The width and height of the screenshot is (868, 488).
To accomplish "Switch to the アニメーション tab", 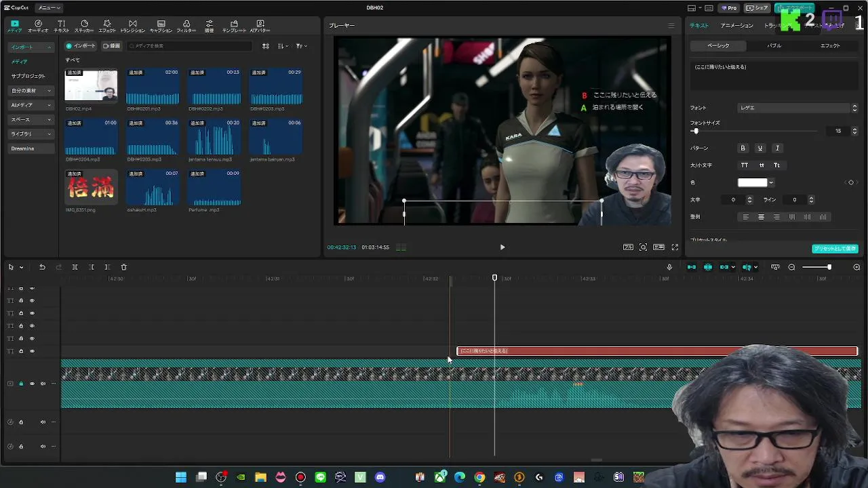I will [x=736, y=26].
